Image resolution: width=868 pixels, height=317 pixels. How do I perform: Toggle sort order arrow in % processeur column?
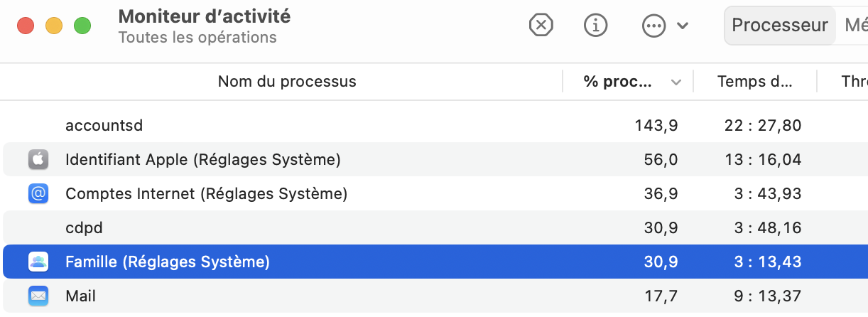pos(676,82)
